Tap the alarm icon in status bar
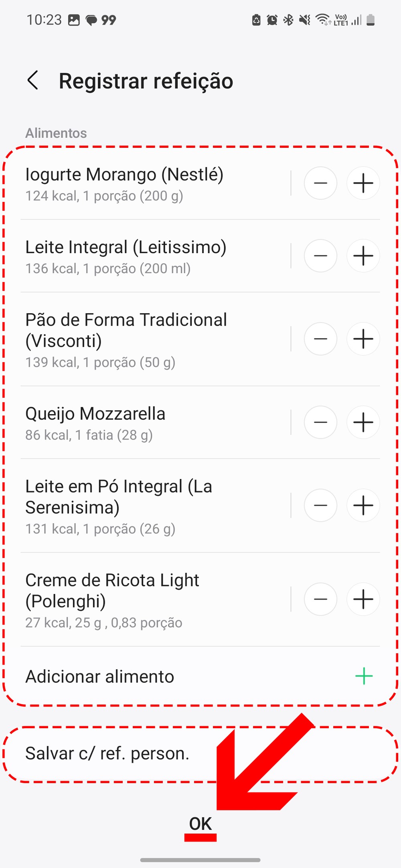 coord(272,20)
